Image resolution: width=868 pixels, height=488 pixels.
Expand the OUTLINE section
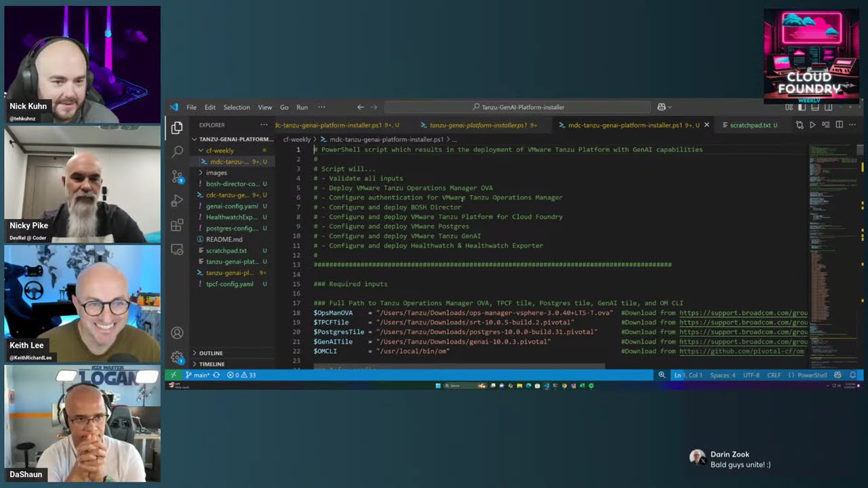pyautogui.click(x=210, y=353)
